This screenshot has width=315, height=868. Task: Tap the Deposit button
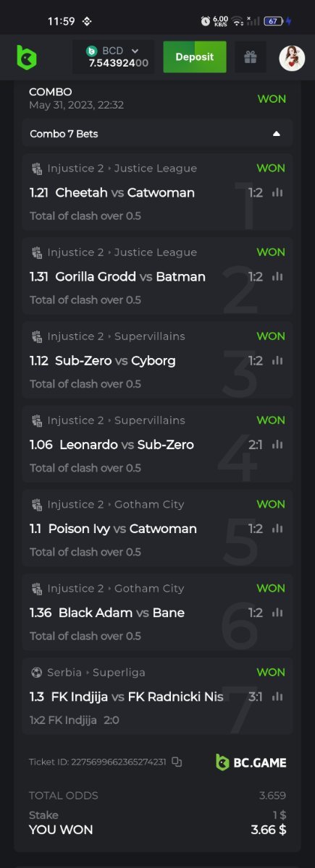(195, 57)
